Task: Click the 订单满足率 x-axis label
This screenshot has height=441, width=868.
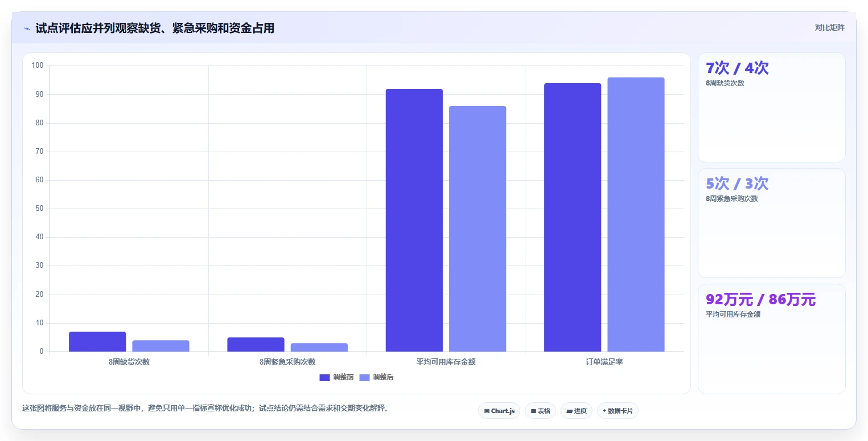Action: [604, 362]
